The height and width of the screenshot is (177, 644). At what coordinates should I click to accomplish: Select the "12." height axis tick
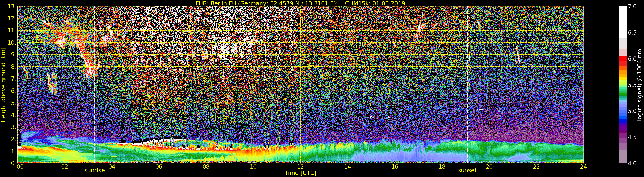click(x=12, y=18)
